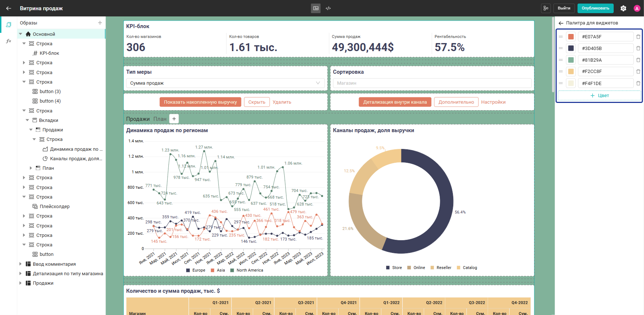Screen dimensions: 644x315
Task: Toggle the Reseller segment in donut legend
Action: point(441,268)
